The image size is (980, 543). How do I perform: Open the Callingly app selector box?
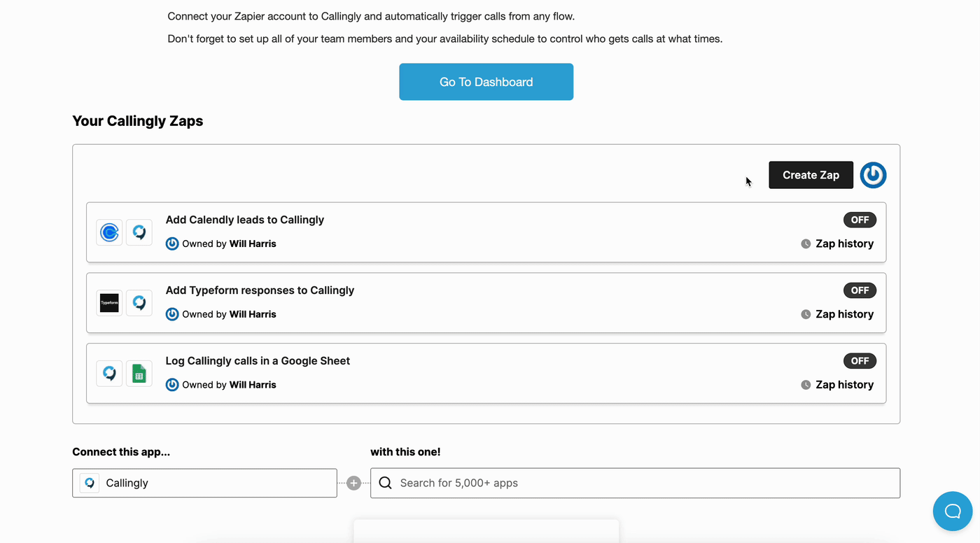click(x=204, y=483)
